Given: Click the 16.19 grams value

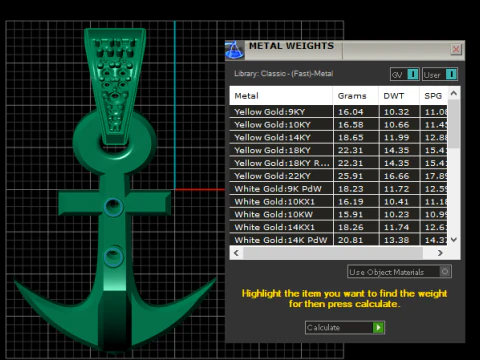Looking at the screenshot, I should (x=351, y=202).
